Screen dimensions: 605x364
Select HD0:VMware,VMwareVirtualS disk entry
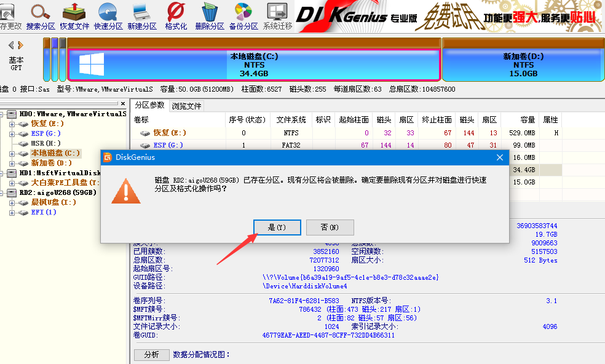click(x=73, y=114)
